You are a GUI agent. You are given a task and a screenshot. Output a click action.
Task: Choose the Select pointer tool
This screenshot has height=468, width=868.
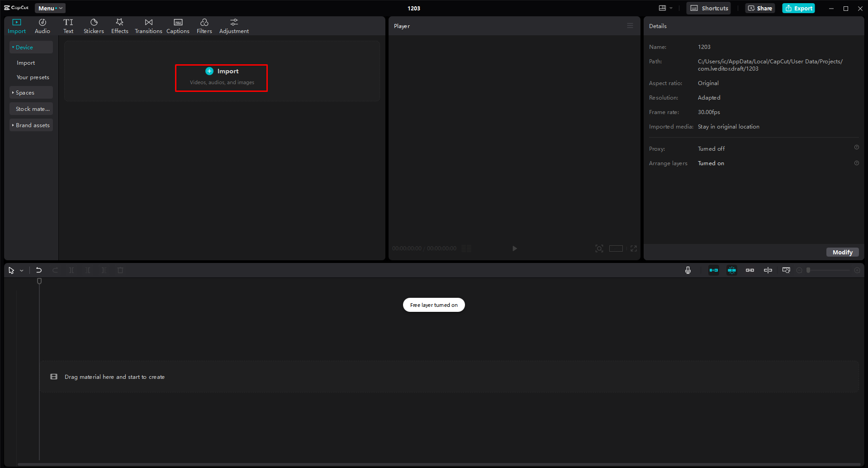(x=11, y=270)
